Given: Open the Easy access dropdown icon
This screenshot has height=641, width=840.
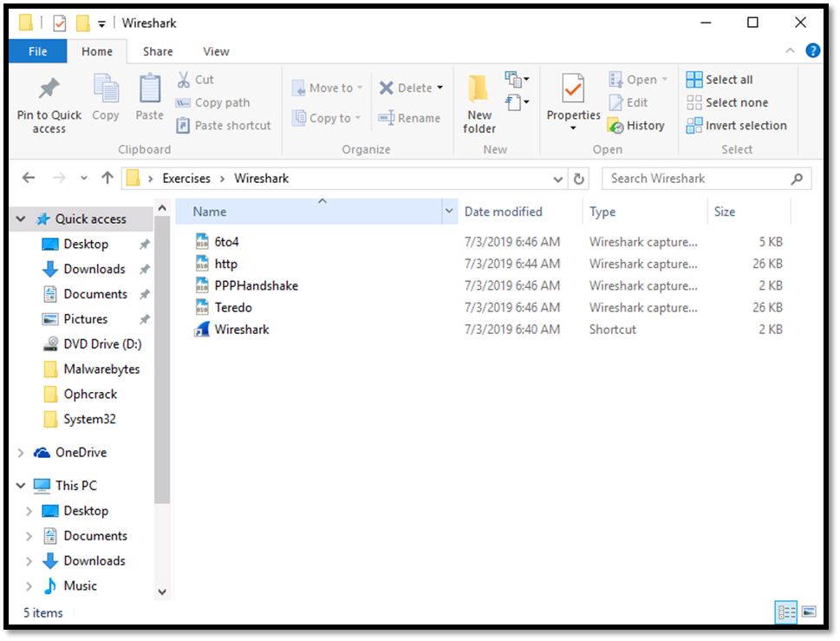Looking at the screenshot, I should (517, 101).
